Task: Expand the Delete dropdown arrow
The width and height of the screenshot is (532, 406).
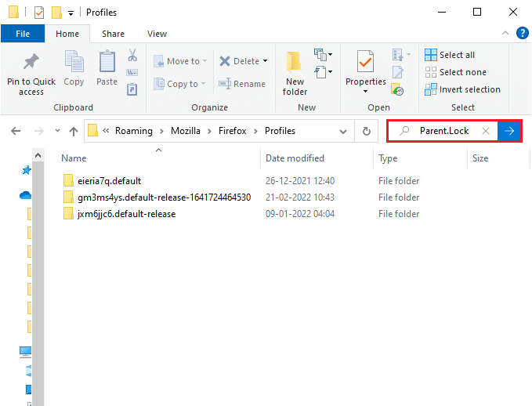Action: (x=266, y=61)
